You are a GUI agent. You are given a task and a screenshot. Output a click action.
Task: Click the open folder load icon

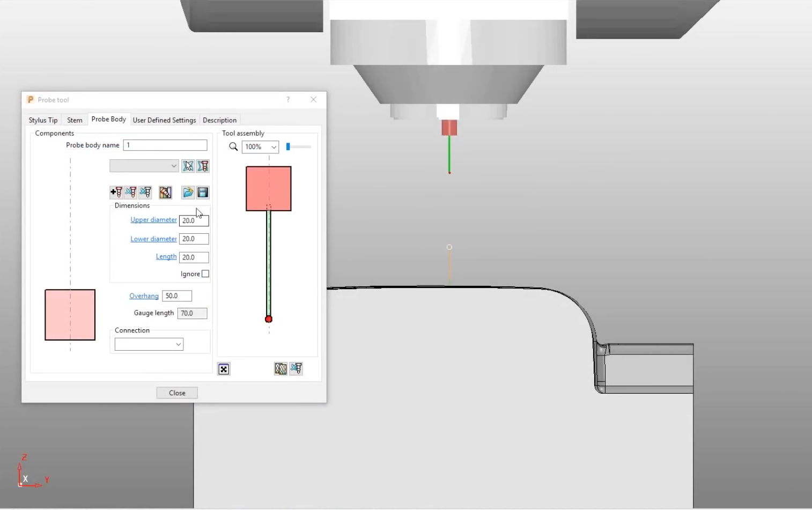pos(188,193)
